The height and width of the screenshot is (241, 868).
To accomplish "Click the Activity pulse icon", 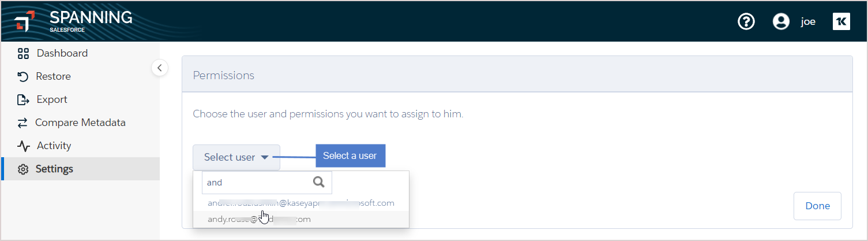I will [23, 146].
